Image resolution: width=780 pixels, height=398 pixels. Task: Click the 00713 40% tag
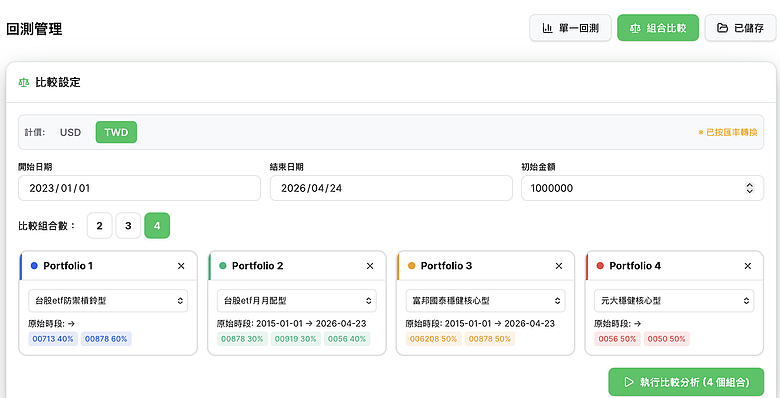coord(53,339)
